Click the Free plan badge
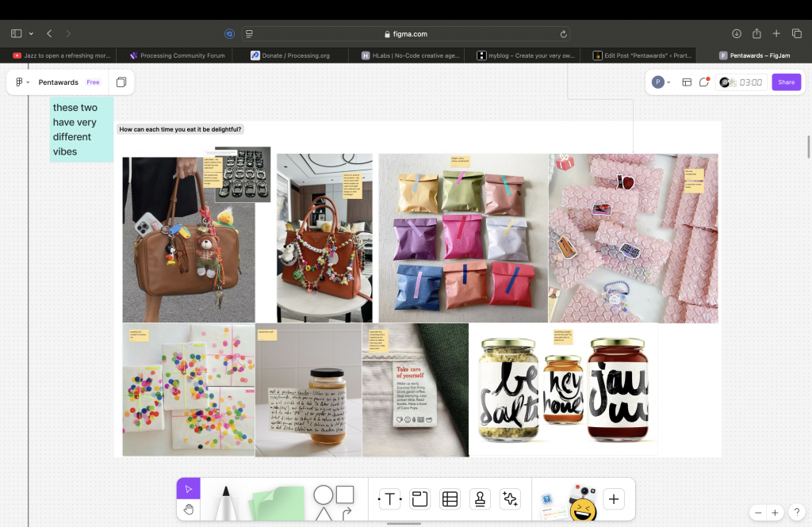 tap(93, 82)
